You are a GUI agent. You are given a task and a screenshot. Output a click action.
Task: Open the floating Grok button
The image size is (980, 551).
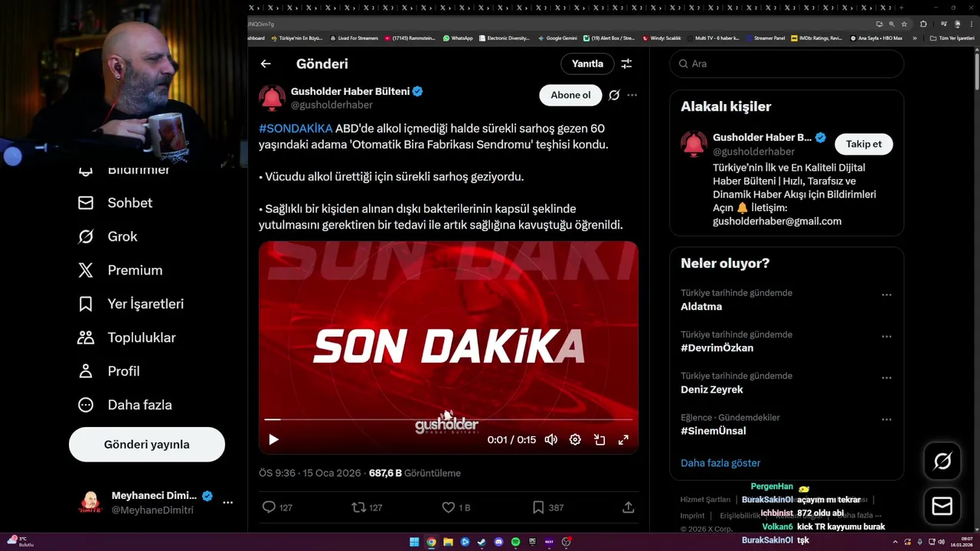942,461
